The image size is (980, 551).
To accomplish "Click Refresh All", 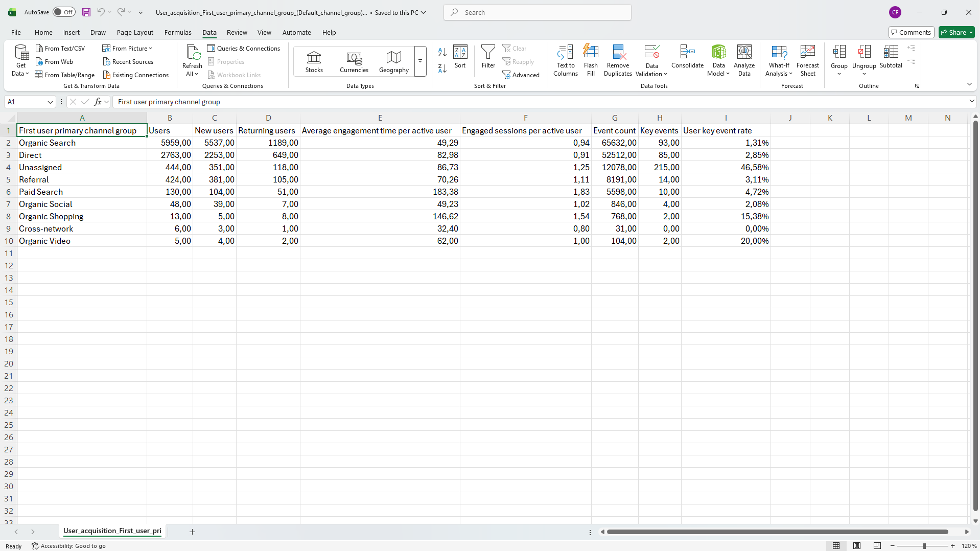I will click(192, 60).
